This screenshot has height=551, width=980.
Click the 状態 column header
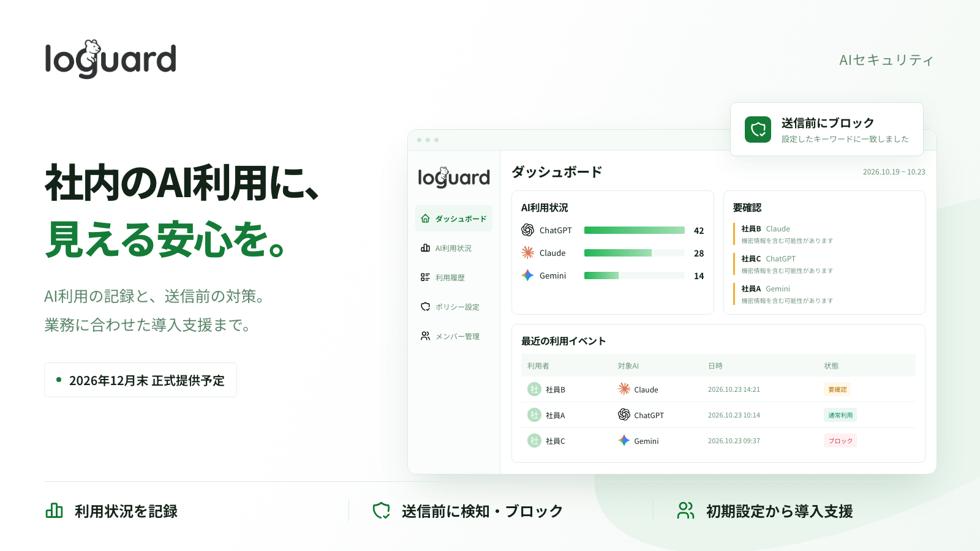pyautogui.click(x=832, y=365)
